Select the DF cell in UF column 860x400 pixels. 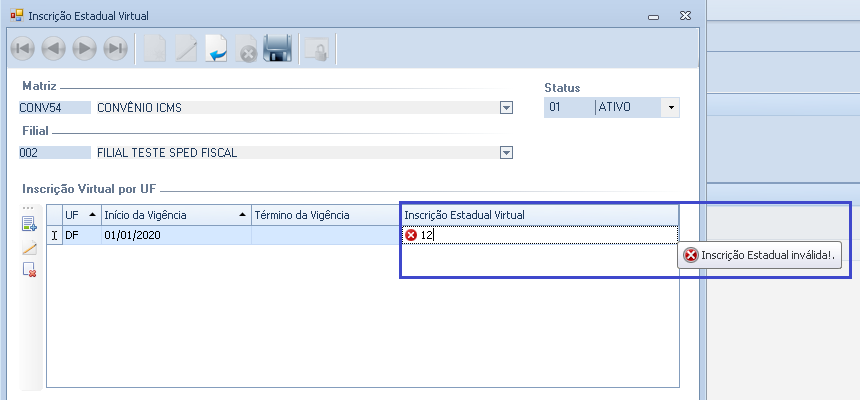pos(82,235)
